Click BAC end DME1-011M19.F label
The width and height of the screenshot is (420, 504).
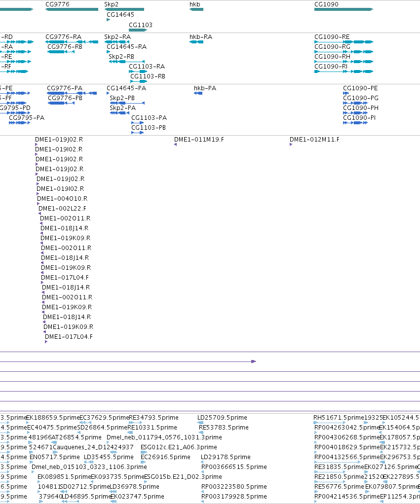click(x=199, y=139)
